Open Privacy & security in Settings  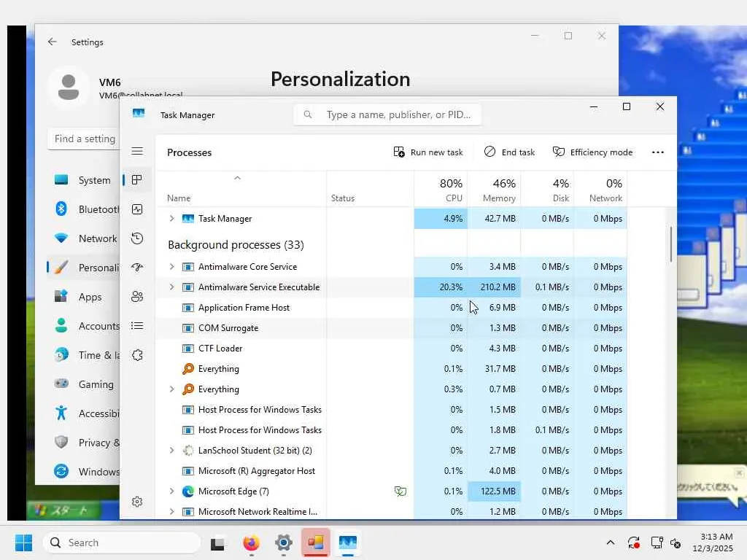[x=83, y=443]
